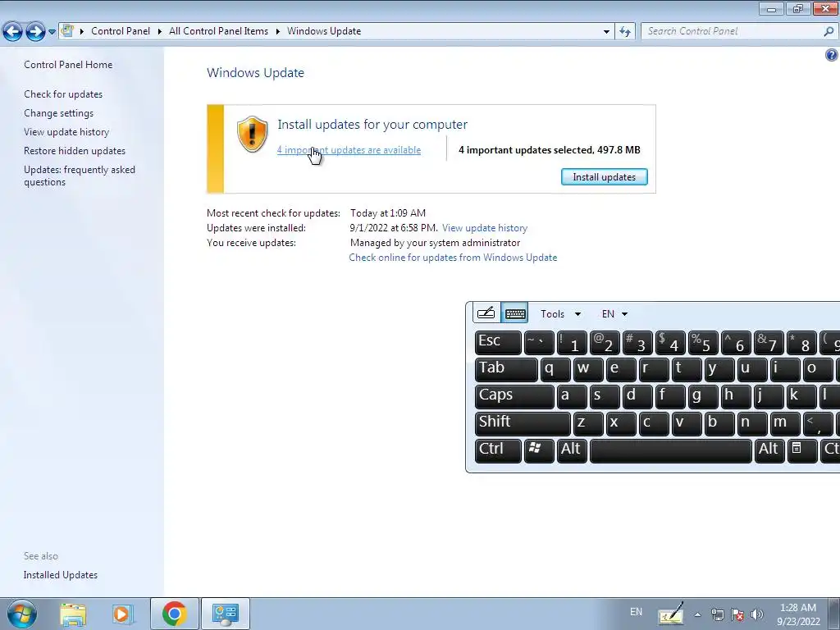
Task: Click the volume speaker tray icon
Action: (x=756, y=614)
